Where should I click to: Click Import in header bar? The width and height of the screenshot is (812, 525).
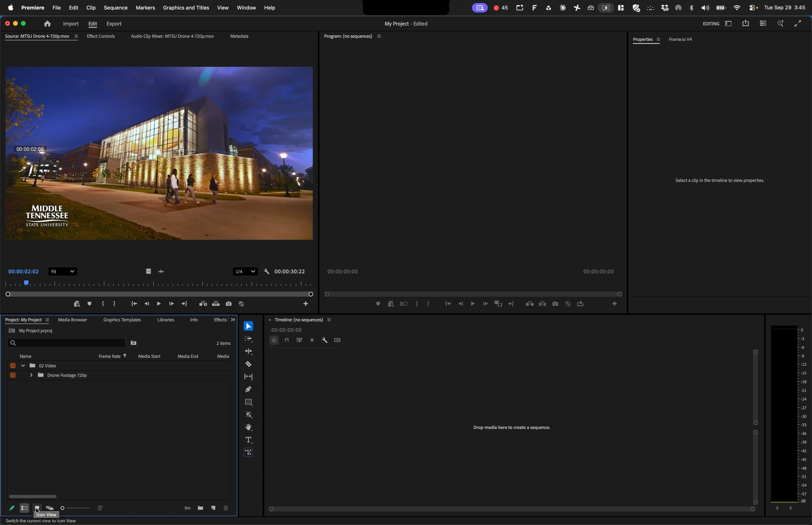coord(71,24)
